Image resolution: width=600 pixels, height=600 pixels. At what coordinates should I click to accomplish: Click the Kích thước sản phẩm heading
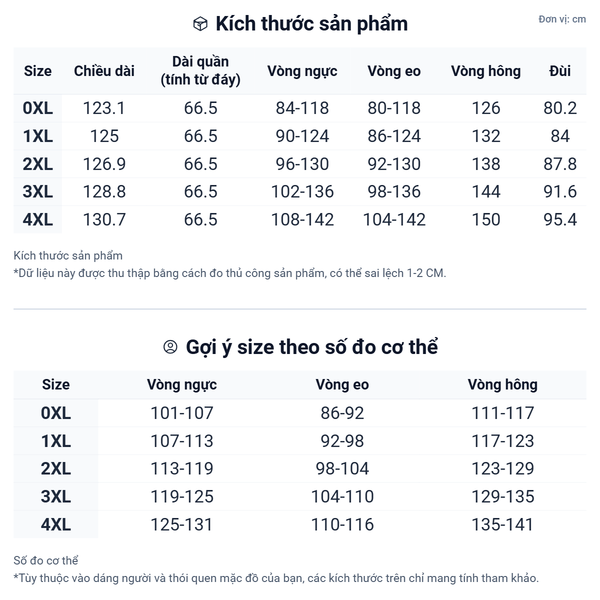(x=312, y=23)
